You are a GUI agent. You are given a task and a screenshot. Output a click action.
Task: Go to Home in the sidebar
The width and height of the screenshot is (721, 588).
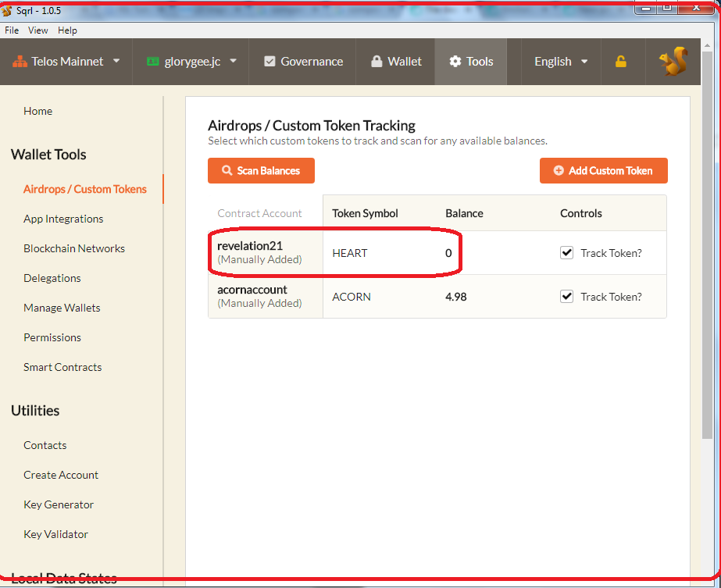pos(37,111)
